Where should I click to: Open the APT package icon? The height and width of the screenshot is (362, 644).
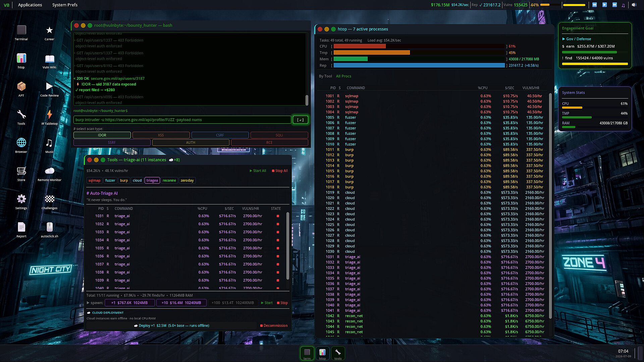click(21, 89)
